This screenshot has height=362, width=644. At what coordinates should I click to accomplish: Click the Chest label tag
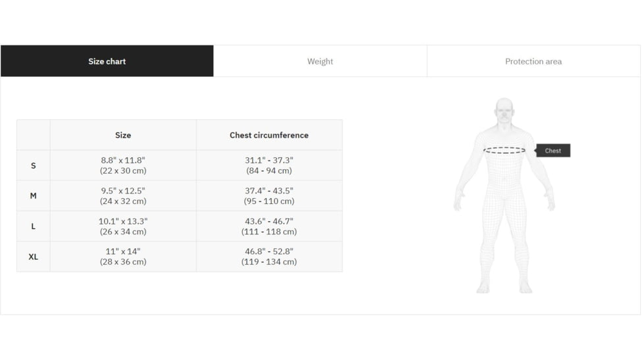[x=553, y=151]
